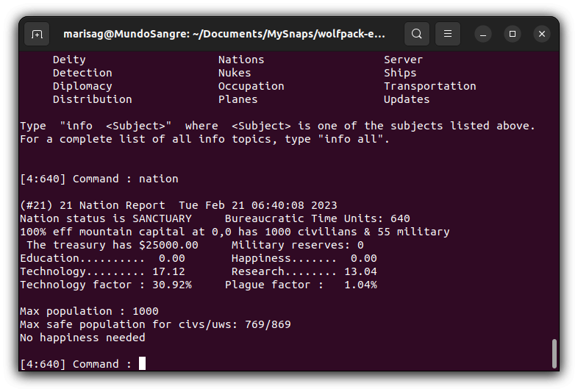
Task: Open a new terminal tab
Action: click(x=37, y=34)
